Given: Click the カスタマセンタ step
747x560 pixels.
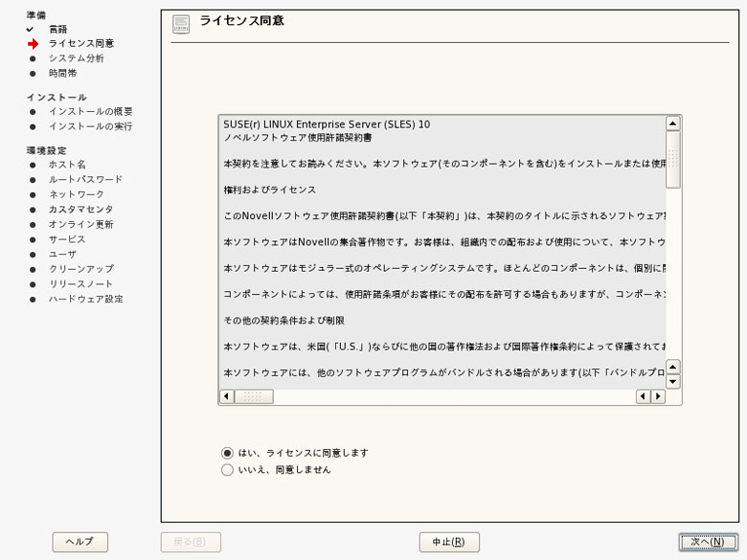Looking at the screenshot, I should click(81, 210).
